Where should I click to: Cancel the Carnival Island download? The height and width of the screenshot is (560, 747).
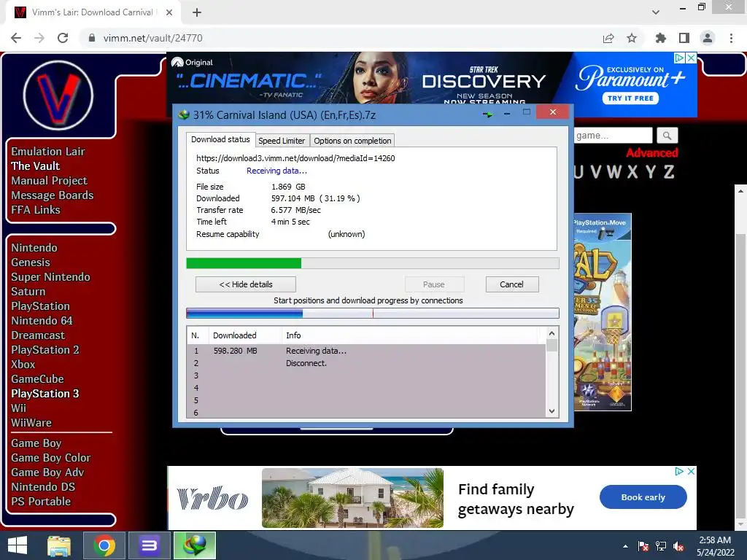tap(511, 284)
